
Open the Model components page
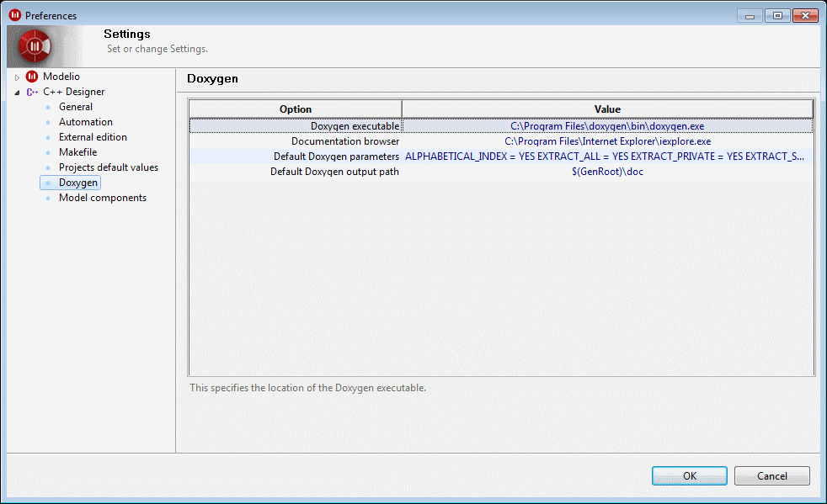103,198
